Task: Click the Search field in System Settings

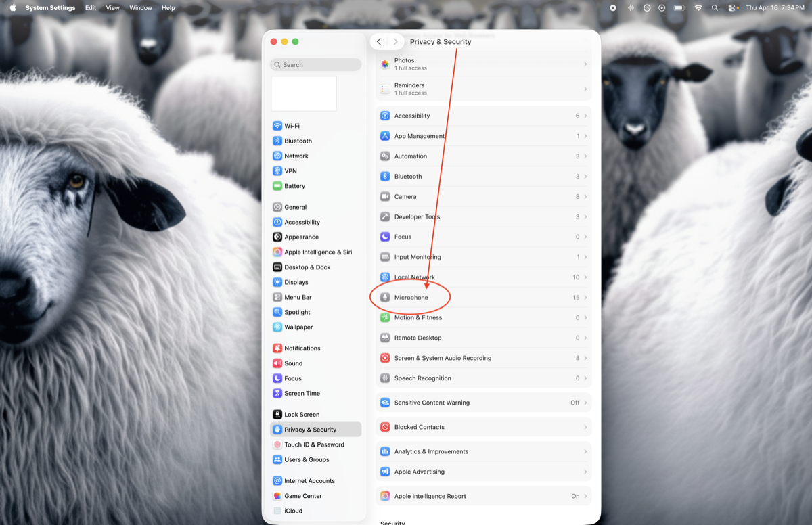Action: point(315,64)
